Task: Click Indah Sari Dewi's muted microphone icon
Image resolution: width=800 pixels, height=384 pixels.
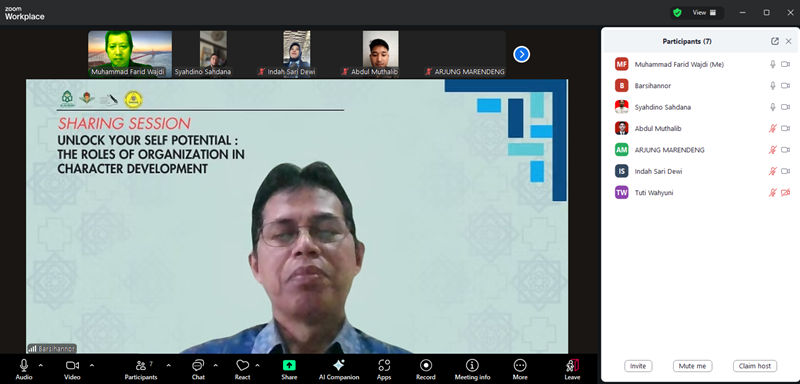Action: pyautogui.click(x=773, y=171)
